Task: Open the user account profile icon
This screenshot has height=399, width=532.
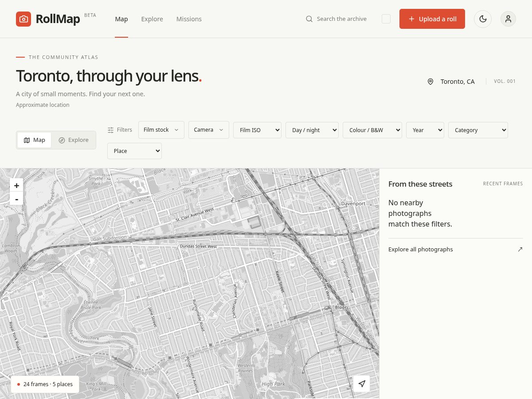Action: [508, 19]
